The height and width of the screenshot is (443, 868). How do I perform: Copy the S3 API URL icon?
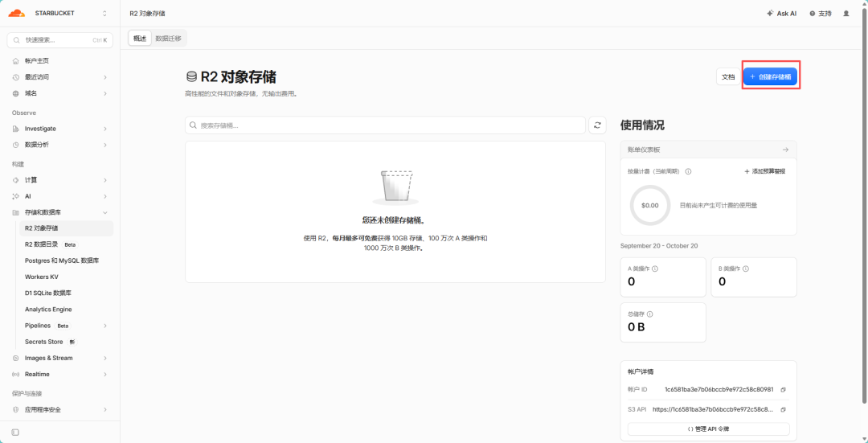click(783, 410)
